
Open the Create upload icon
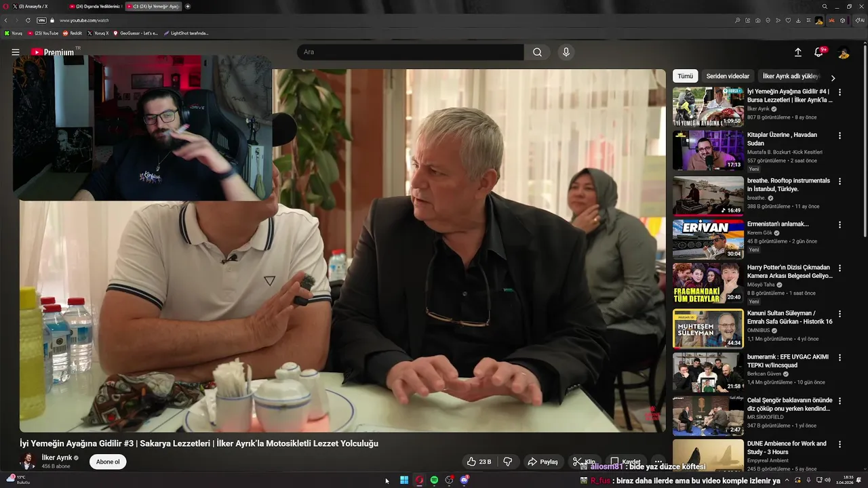(798, 52)
